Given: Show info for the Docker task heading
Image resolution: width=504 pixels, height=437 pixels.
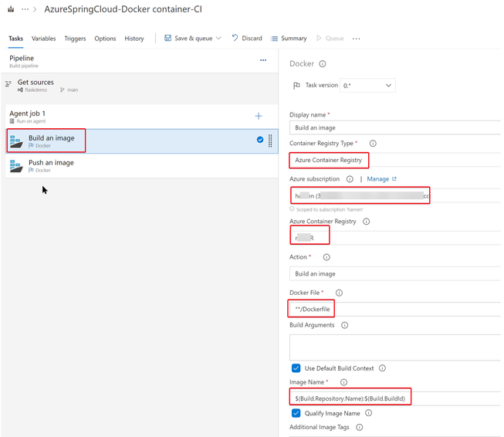Looking at the screenshot, I should 323,63.
